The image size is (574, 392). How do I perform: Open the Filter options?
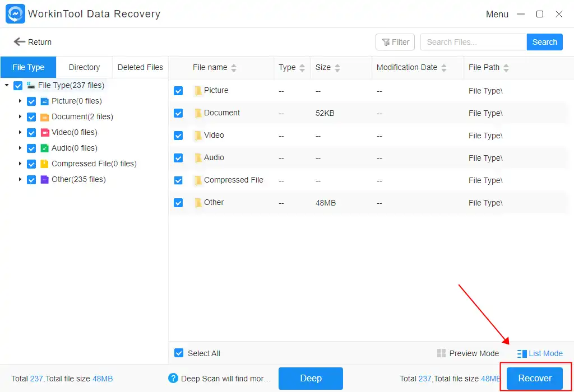pos(395,42)
